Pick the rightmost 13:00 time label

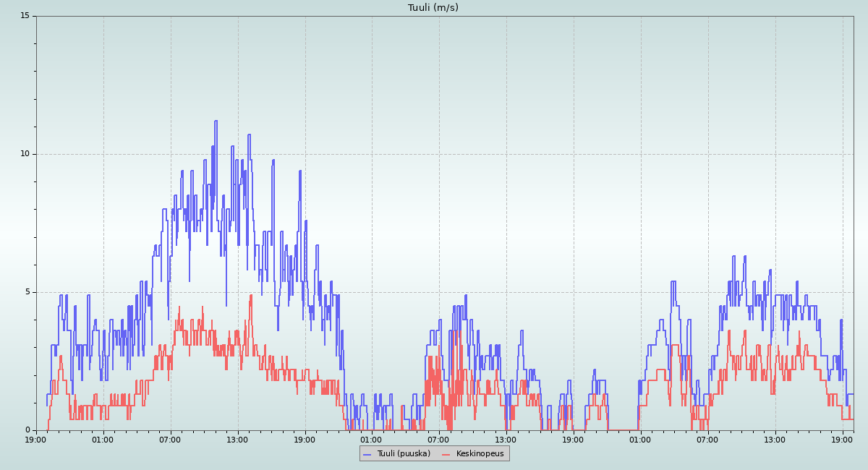click(775, 440)
